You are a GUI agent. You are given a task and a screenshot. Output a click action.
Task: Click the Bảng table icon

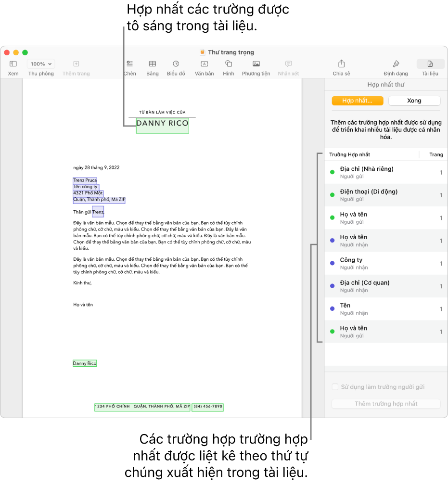152,64
